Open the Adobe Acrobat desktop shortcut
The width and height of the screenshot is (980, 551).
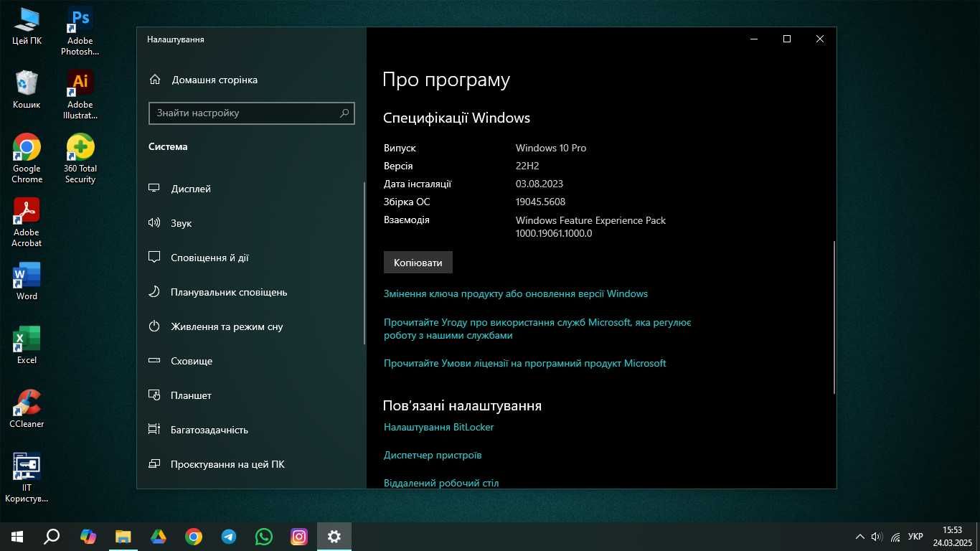(x=27, y=222)
